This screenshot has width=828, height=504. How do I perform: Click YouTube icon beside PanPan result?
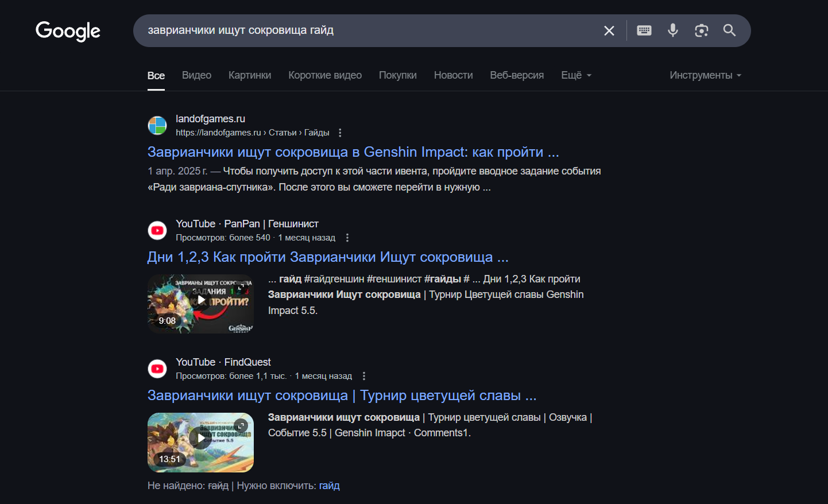click(157, 230)
